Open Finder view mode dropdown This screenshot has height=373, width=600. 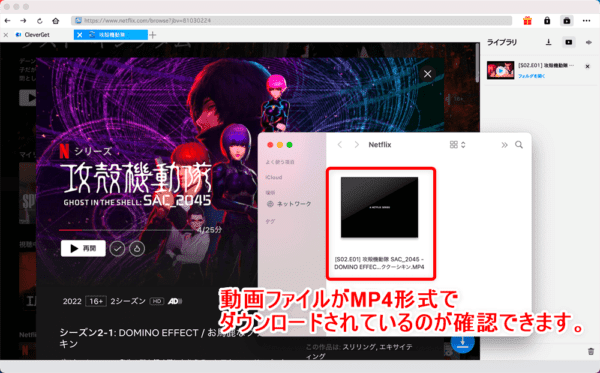(458, 145)
